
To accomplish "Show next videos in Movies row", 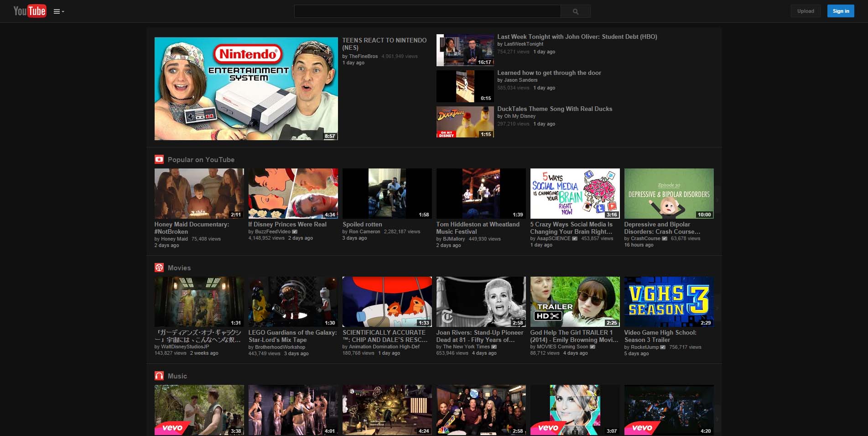I will pos(717,308).
